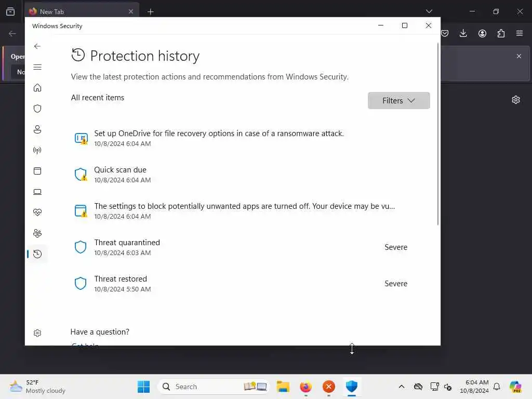This screenshot has width=532, height=399.
Task: Open Device performance & health heart icon
Action: tap(37, 212)
